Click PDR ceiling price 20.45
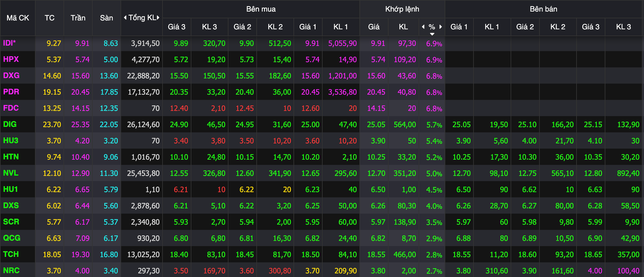The width and height of the screenshot is (644, 277). tap(80, 92)
